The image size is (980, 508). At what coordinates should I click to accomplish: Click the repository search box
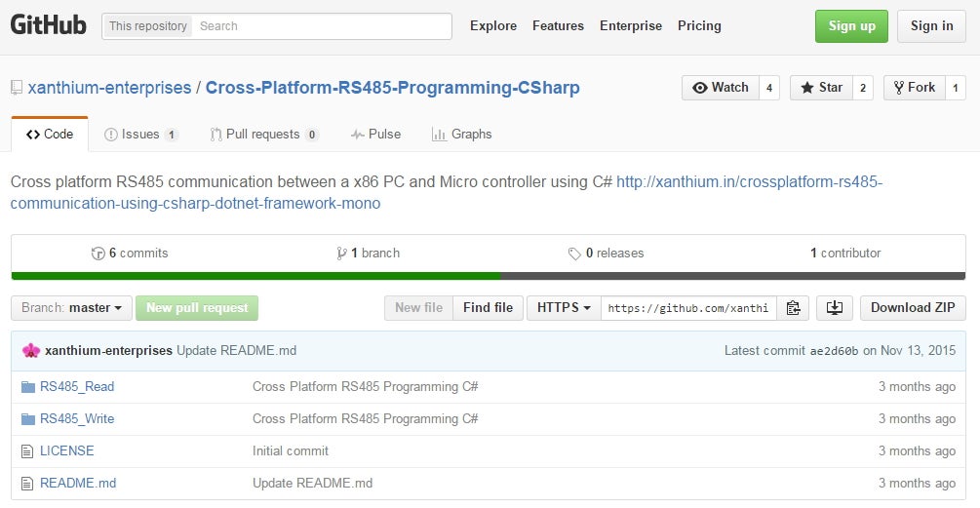(x=322, y=26)
